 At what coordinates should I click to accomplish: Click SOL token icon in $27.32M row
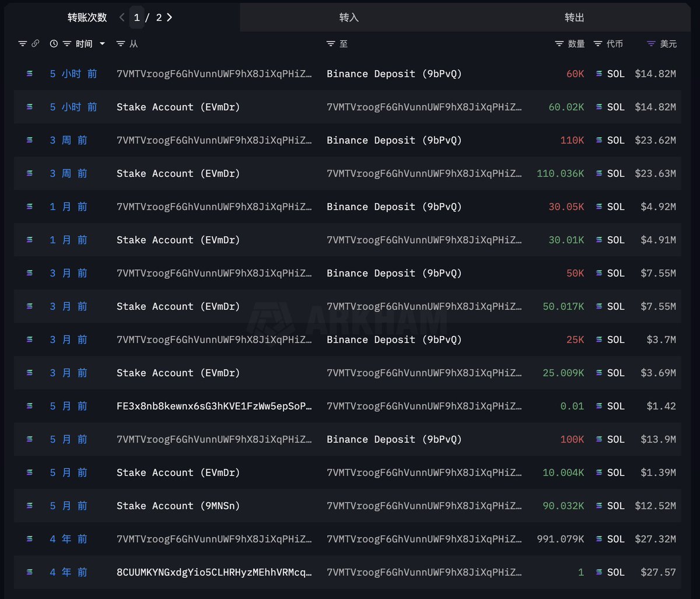(598, 539)
